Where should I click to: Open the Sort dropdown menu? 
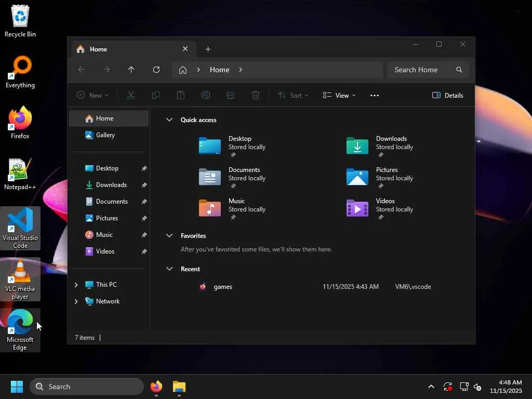pyautogui.click(x=292, y=96)
